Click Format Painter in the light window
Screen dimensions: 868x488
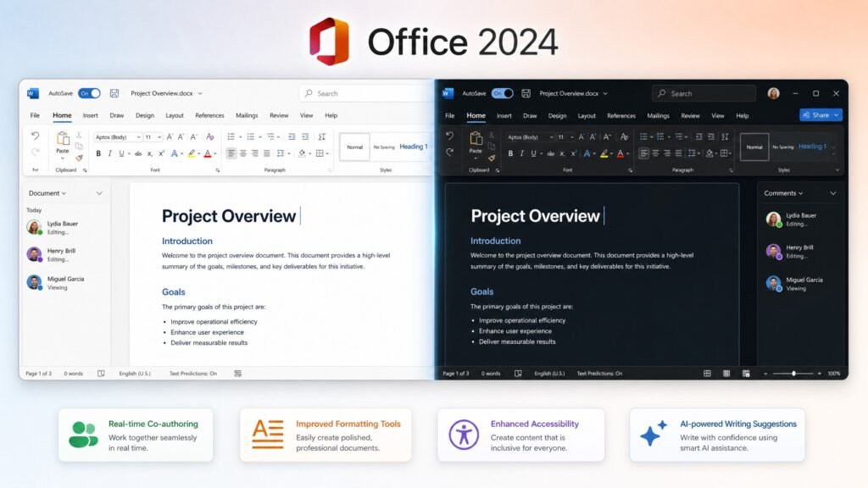(79, 158)
